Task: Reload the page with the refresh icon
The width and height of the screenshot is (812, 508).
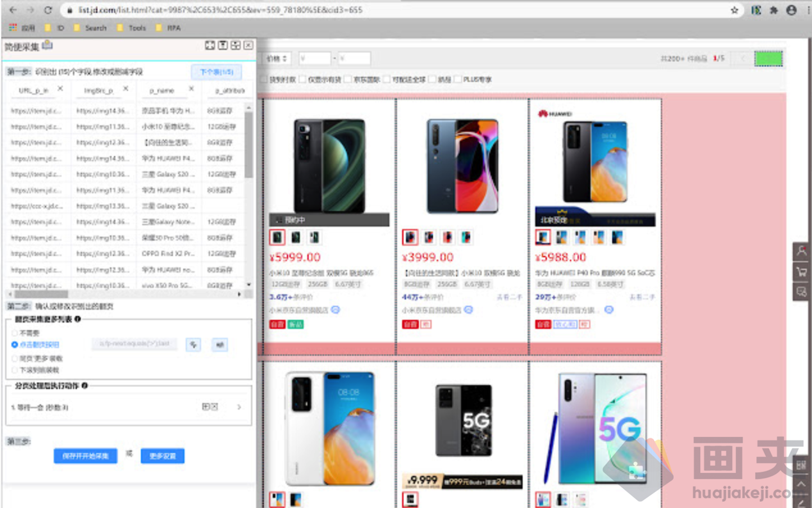Action: tap(48, 10)
